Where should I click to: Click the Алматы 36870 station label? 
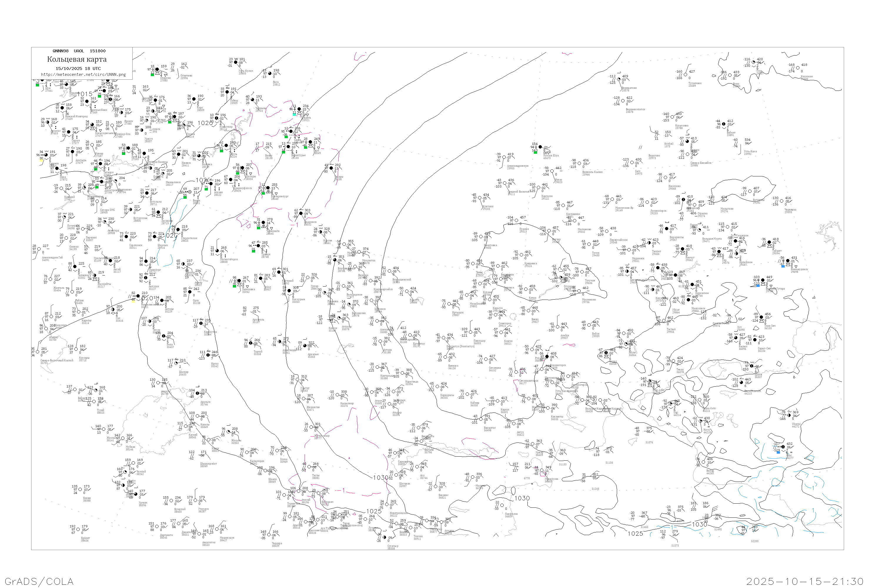click(449, 532)
